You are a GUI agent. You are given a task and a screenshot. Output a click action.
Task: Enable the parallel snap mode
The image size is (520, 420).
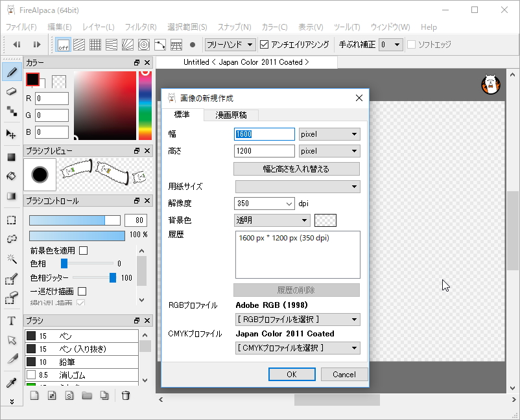point(79,45)
